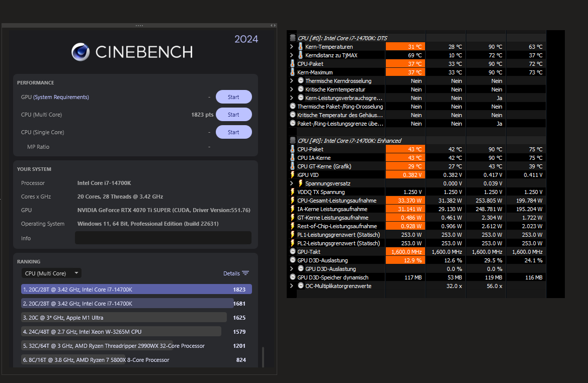588x383 pixels.
Task: Click icon of GPU D3D-Speicher dynamisch
Action: click(293, 277)
